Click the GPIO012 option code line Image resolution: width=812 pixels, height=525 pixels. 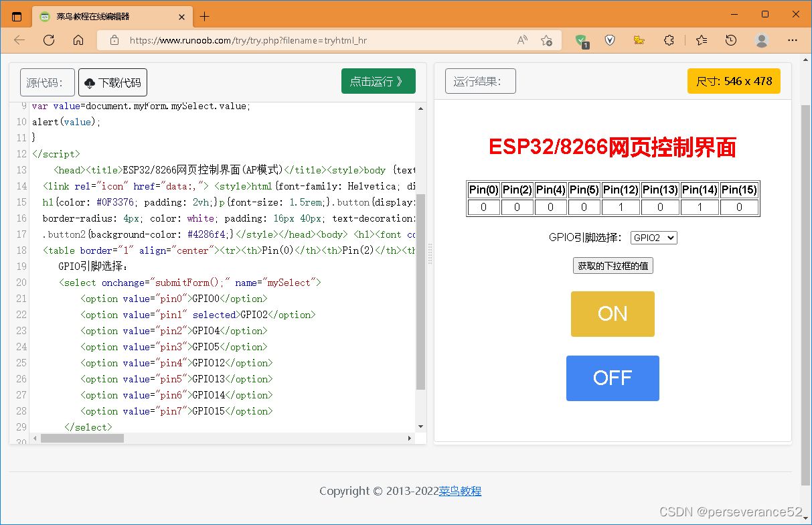tap(177, 363)
